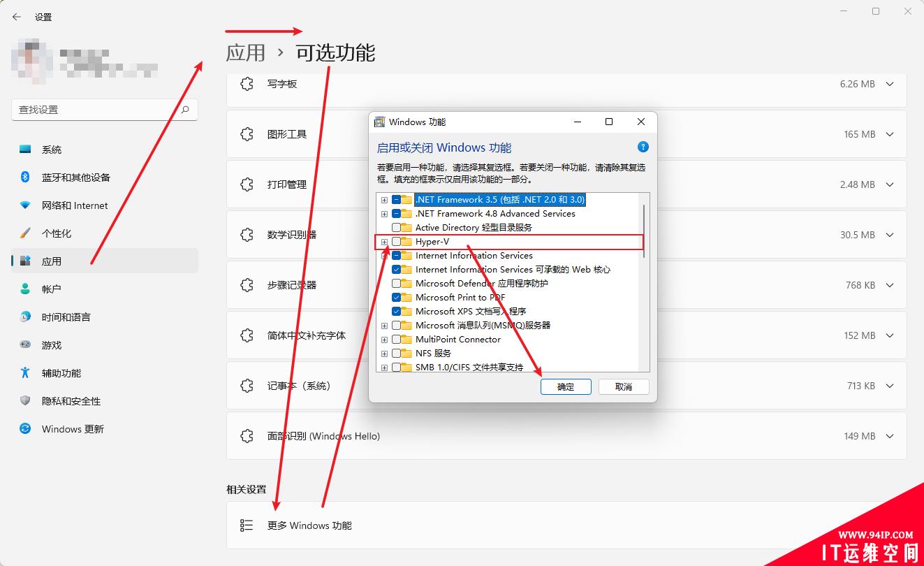924x566 pixels.
Task: Click the gear icon beside 步骤记录器
Action: (247, 285)
